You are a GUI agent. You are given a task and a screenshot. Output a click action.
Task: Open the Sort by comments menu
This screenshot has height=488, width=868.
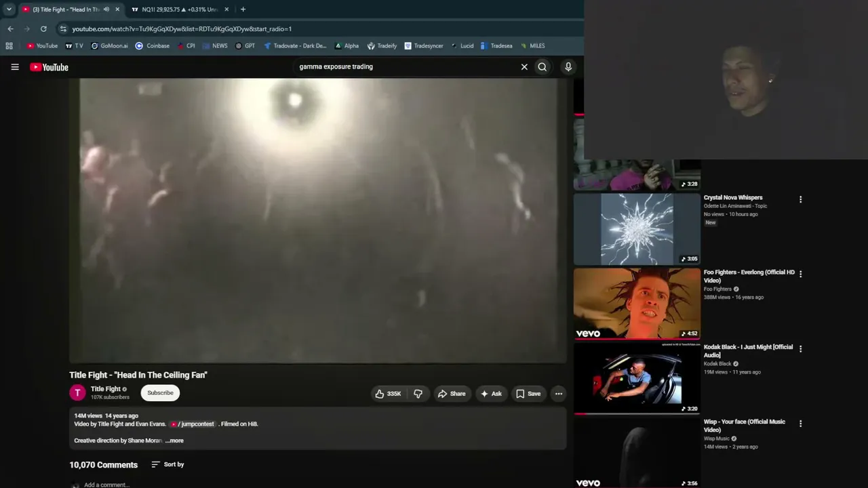[167, 465]
